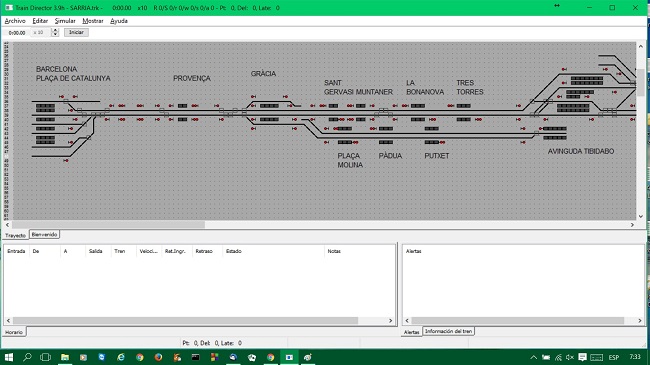Switch to the Bienvenido tab
The height and width of the screenshot is (365, 650).
pyautogui.click(x=44, y=235)
